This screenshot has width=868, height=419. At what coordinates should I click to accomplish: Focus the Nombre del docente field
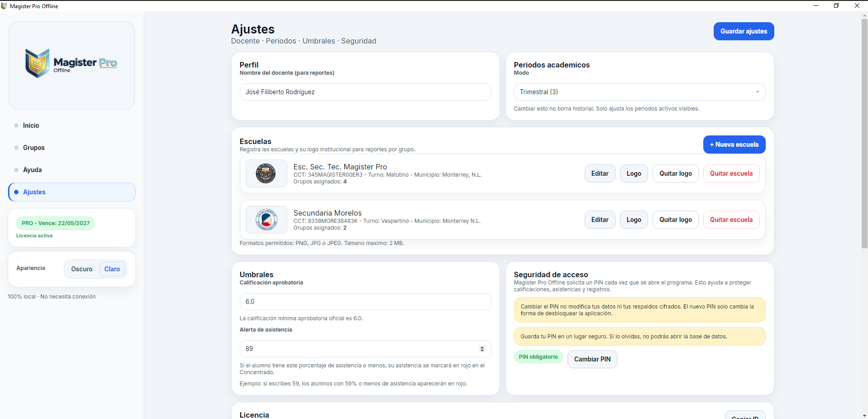click(x=365, y=92)
